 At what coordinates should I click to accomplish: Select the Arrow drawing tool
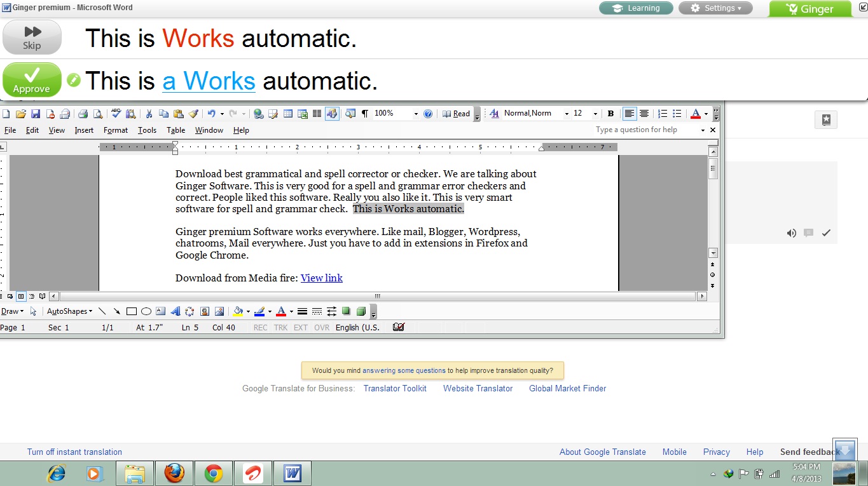[x=117, y=311]
